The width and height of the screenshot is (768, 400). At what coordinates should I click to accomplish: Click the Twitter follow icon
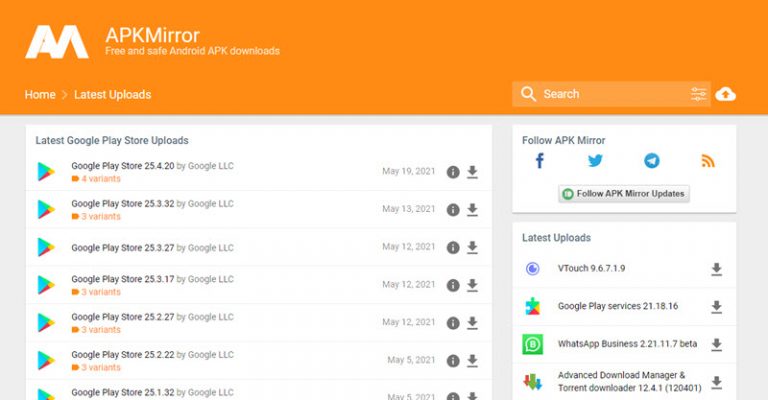point(595,161)
